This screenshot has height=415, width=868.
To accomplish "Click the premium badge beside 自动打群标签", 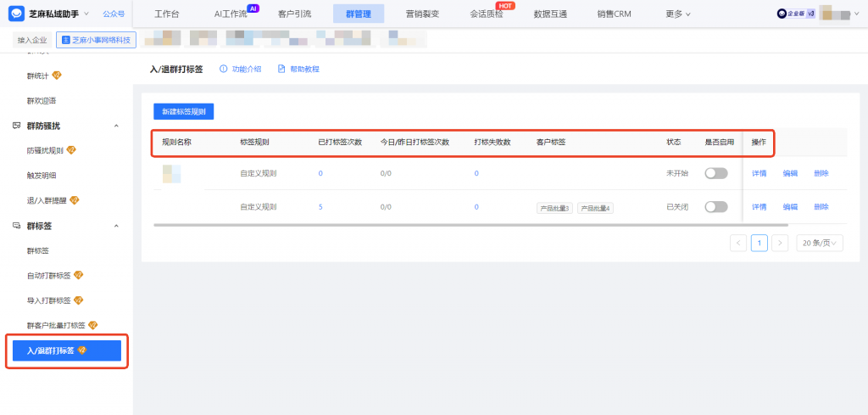I will (x=78, y=275).
